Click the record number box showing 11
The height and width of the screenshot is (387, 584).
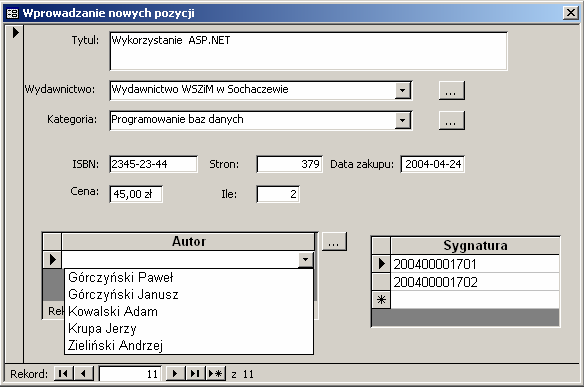coord(130,374)
